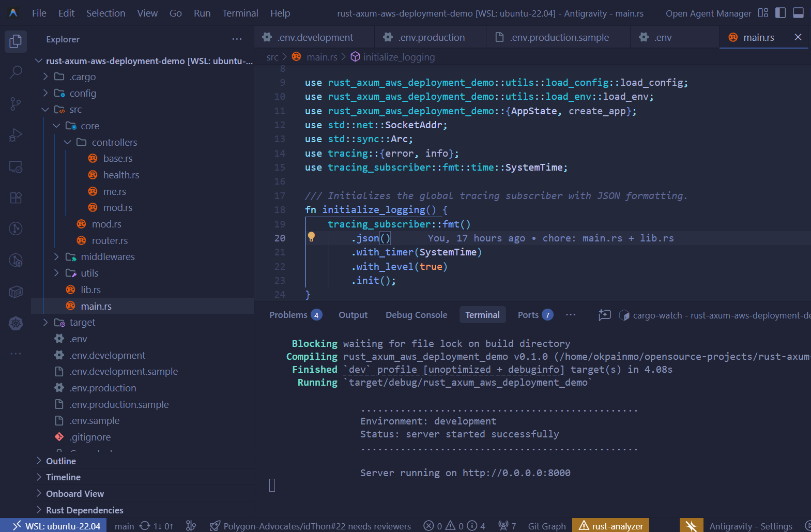Click the lightbulb code action on line 20

point(311,237)
